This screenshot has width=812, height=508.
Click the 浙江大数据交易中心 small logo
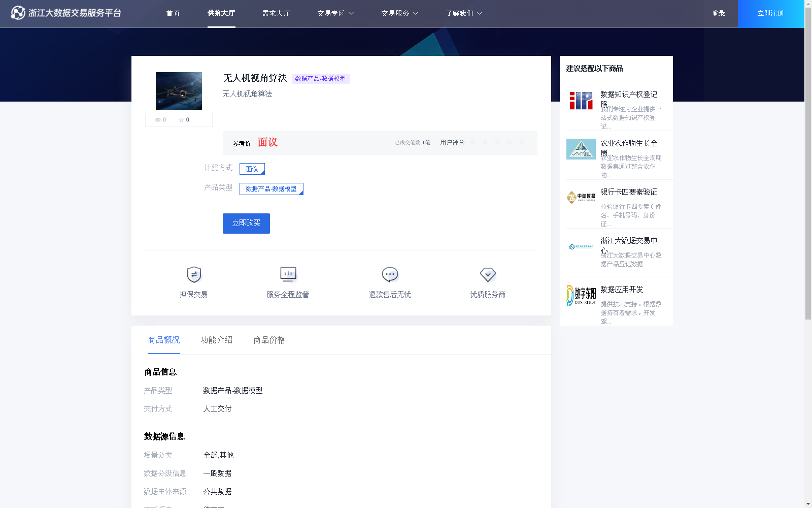(x=581, y=247)
